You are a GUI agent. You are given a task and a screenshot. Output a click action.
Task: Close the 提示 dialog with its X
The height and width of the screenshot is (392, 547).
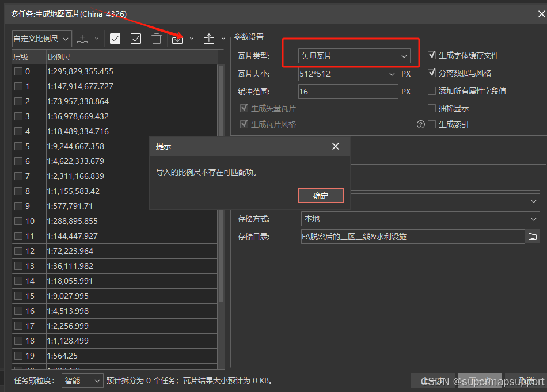coord(336,146)
